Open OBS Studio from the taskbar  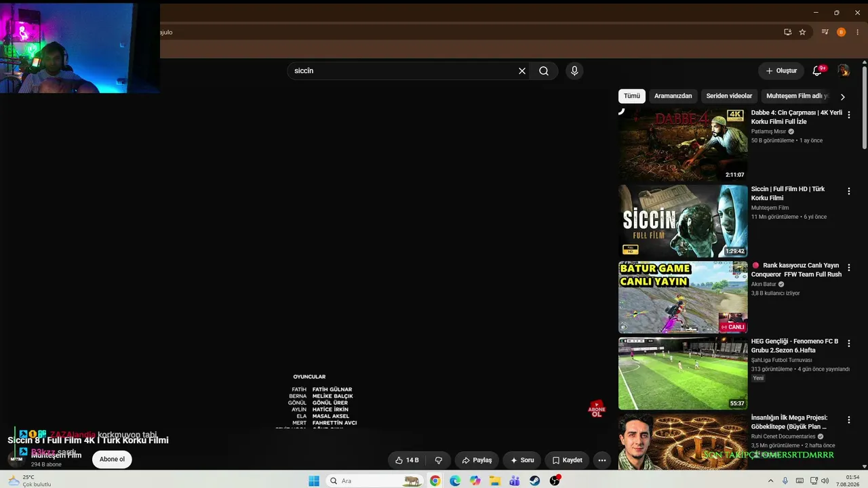tap(555, 481)
